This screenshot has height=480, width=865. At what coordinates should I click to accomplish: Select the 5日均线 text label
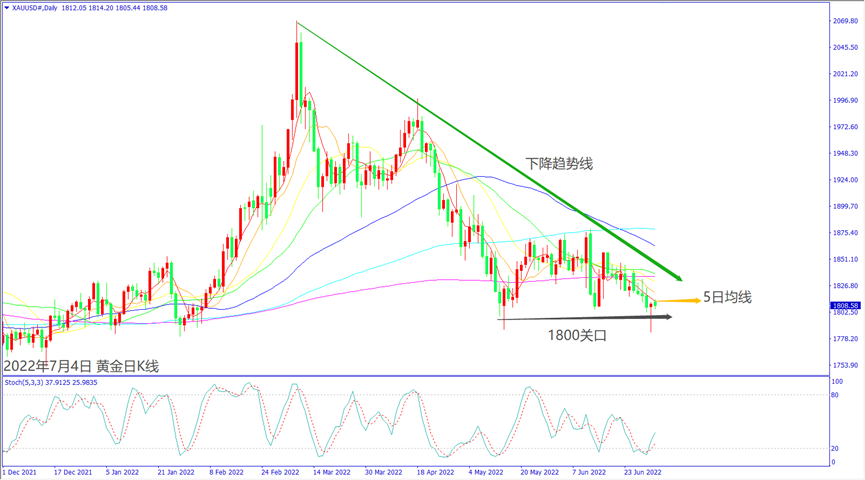tap(725, 297)
